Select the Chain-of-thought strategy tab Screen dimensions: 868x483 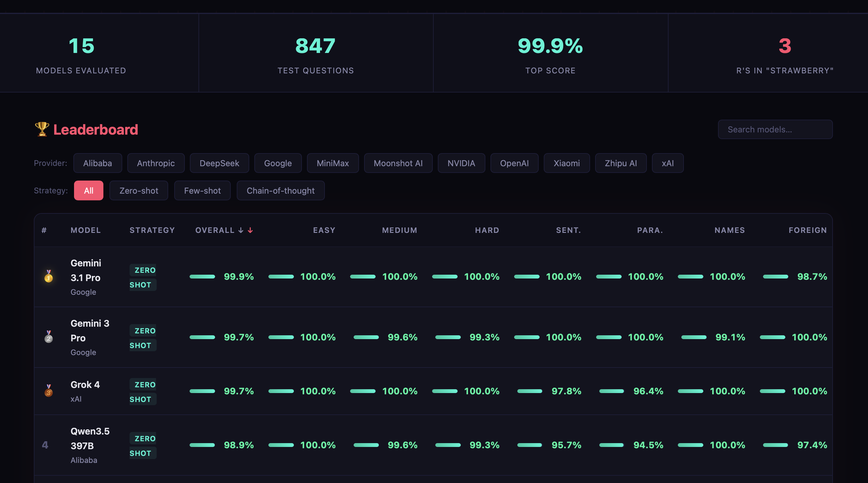coord(281,191)
